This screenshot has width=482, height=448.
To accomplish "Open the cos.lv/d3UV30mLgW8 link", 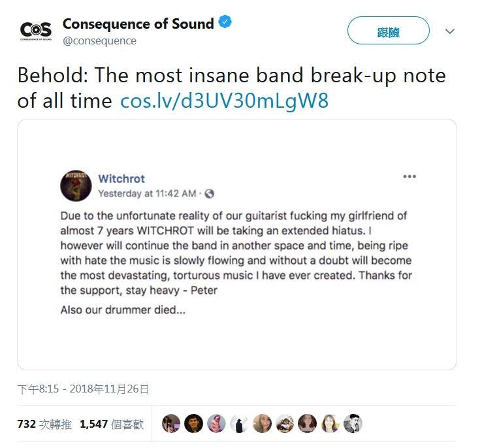I will (x=224, y=101).
